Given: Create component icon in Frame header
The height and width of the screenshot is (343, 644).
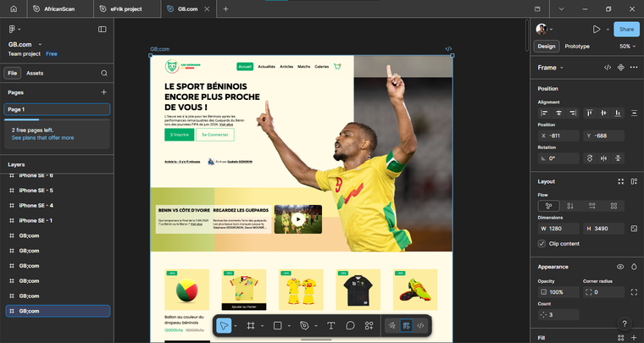Looking at the screenshot, I should click(x=621, y=68).
